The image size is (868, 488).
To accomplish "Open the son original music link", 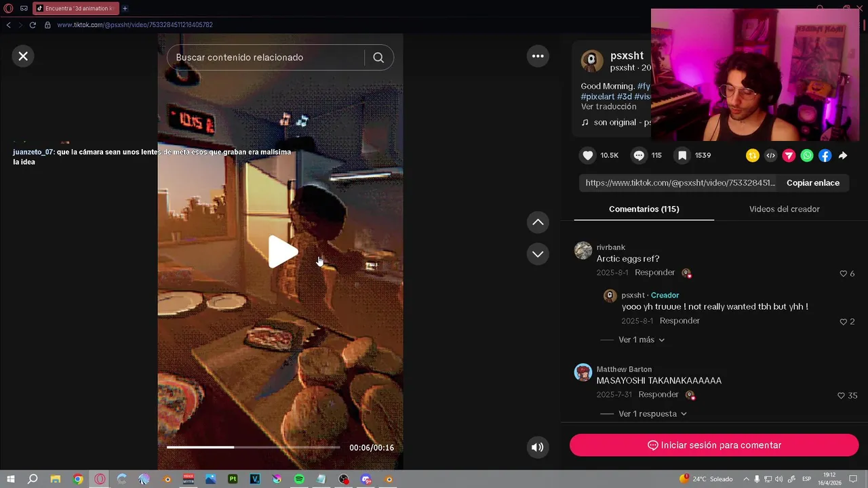I will 616,123.
